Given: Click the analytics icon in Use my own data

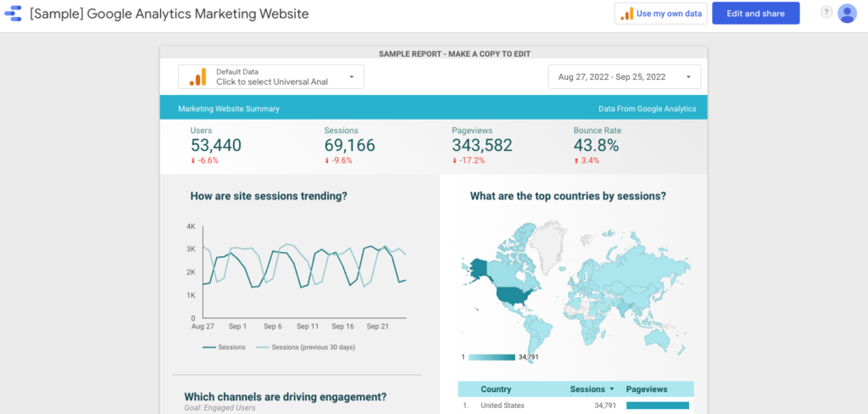Looking at the screenshot, I should (627, 14).
